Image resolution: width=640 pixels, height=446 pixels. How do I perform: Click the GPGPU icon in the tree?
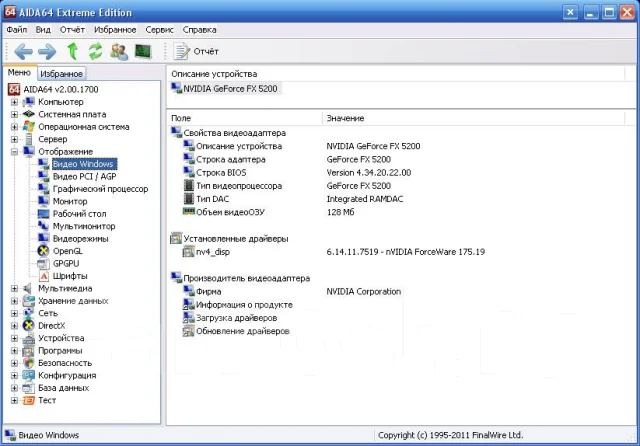(43, 264)
